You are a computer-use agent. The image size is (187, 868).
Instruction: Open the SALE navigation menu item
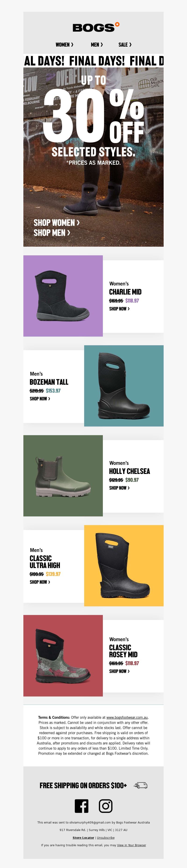(x=125, y=44)
